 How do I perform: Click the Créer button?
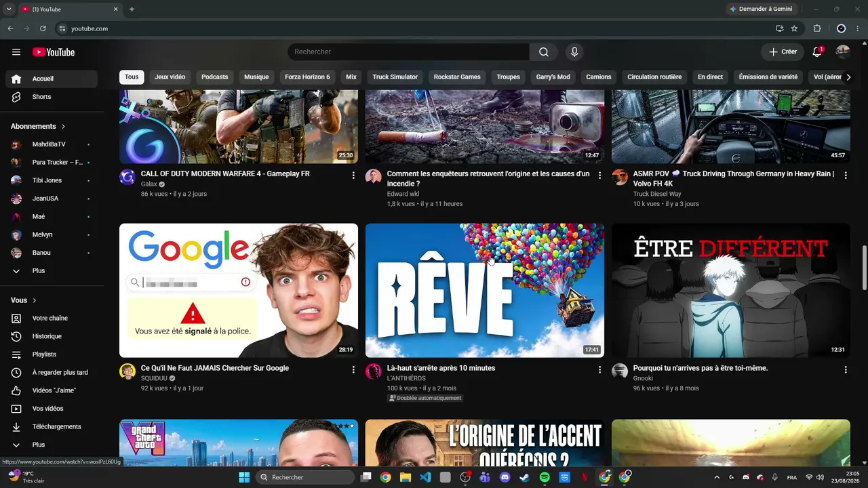click(783, 52)
